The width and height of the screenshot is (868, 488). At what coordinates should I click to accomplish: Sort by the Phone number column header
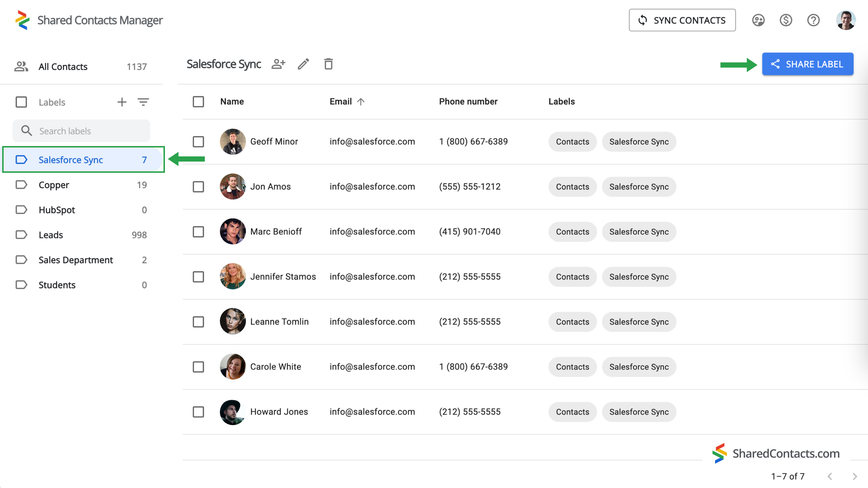click(x=468, y=102)
